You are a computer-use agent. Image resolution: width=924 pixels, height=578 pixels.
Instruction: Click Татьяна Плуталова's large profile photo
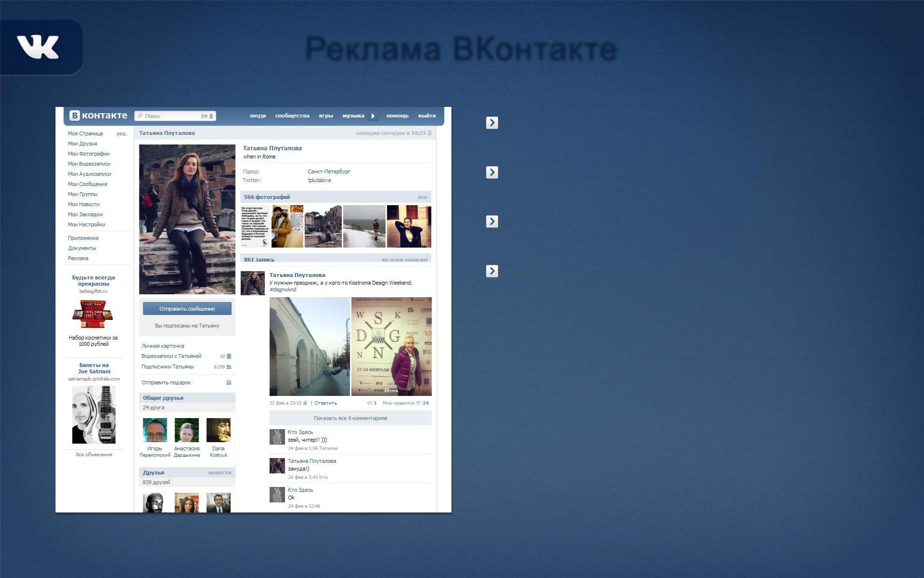coord(187,219)
